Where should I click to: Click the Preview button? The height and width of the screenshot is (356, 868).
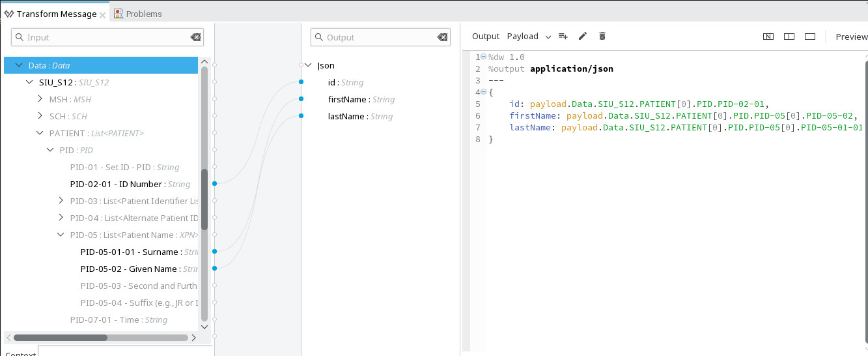(851, 37)
